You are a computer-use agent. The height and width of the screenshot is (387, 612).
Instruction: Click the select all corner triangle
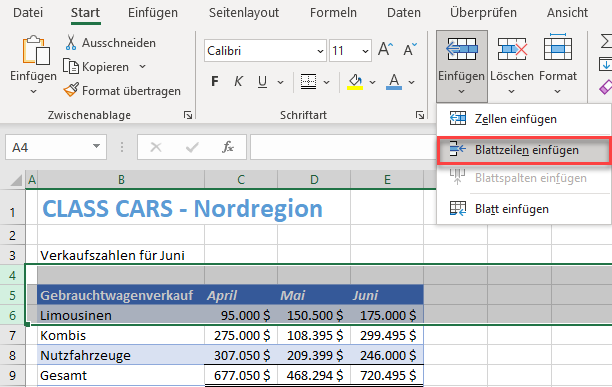(x=16, y=180)
